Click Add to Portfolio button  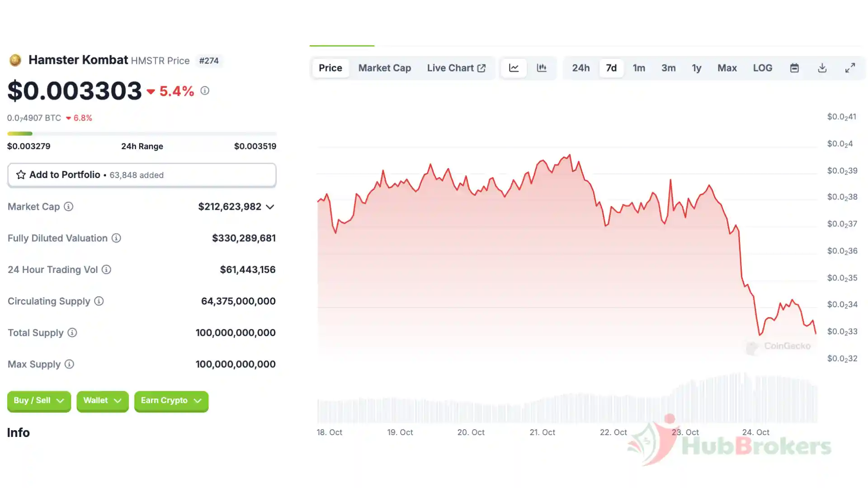point(142,175)
